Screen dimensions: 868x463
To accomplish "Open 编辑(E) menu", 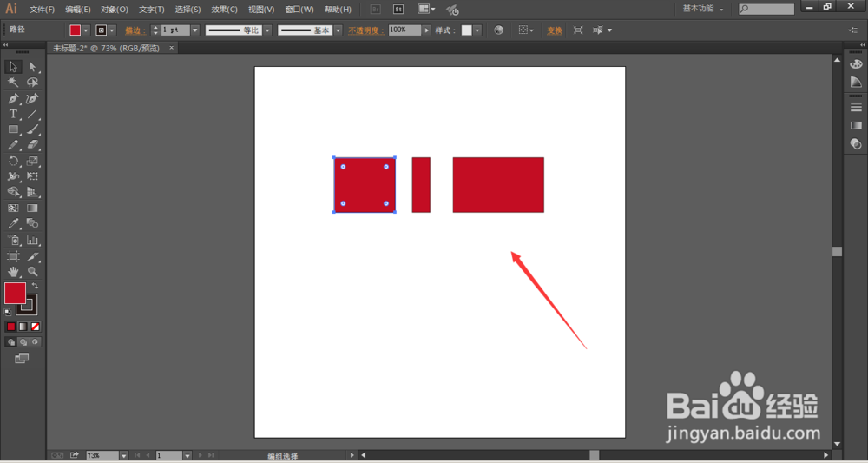I will click(x=78, y=10).
